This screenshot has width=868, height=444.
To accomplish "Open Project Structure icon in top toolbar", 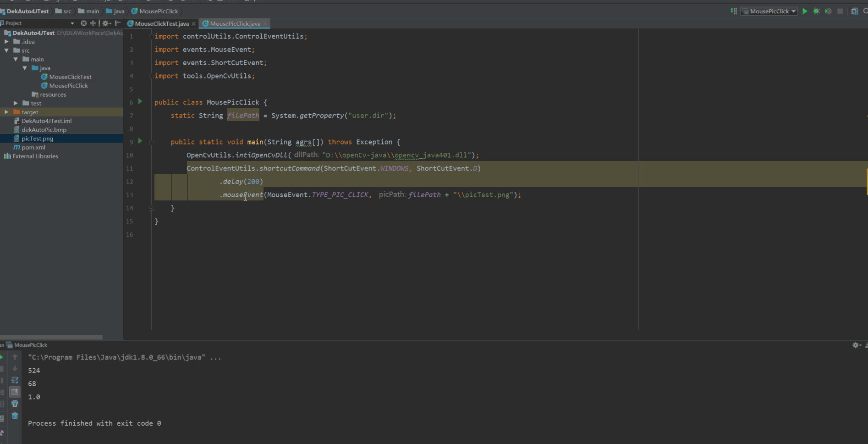I will tap(855, 11).
